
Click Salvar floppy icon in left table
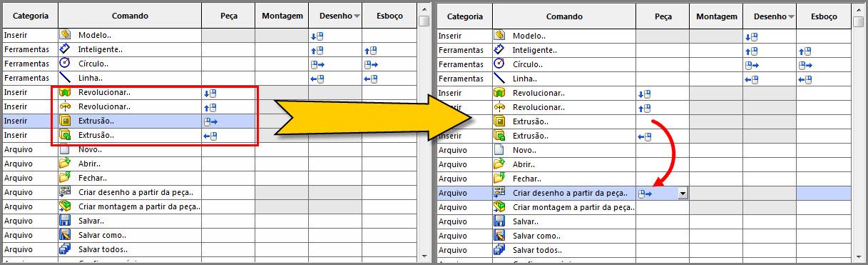[64, 221]
